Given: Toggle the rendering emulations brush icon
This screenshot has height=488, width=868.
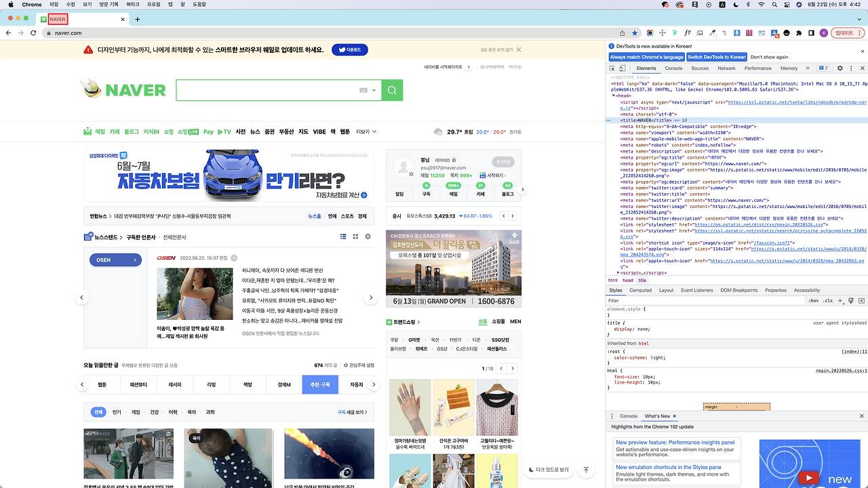Looking at the screenshot, I should (x=850, y=300).
